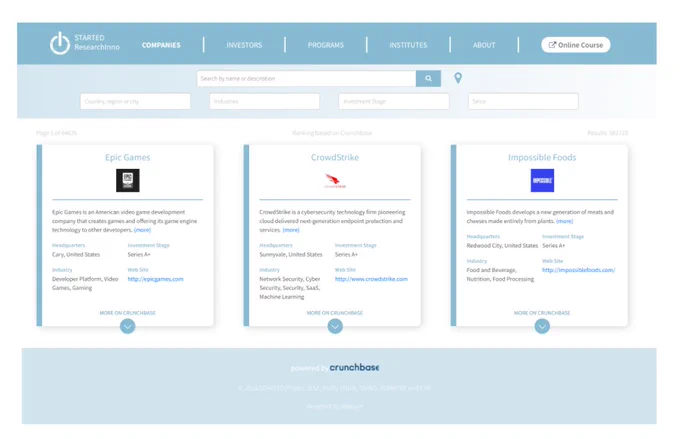Click the Epic Games logo thumbnail

(128, 180)
